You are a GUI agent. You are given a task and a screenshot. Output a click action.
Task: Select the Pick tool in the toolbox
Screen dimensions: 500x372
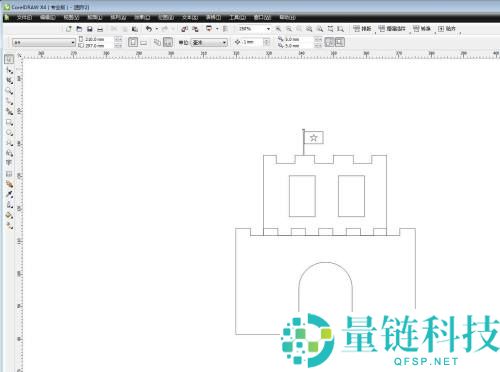click(9, 59)
